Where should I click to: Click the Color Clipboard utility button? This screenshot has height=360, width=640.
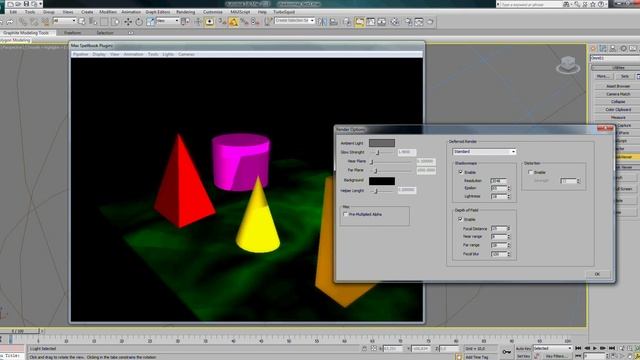tap(618, 109)
